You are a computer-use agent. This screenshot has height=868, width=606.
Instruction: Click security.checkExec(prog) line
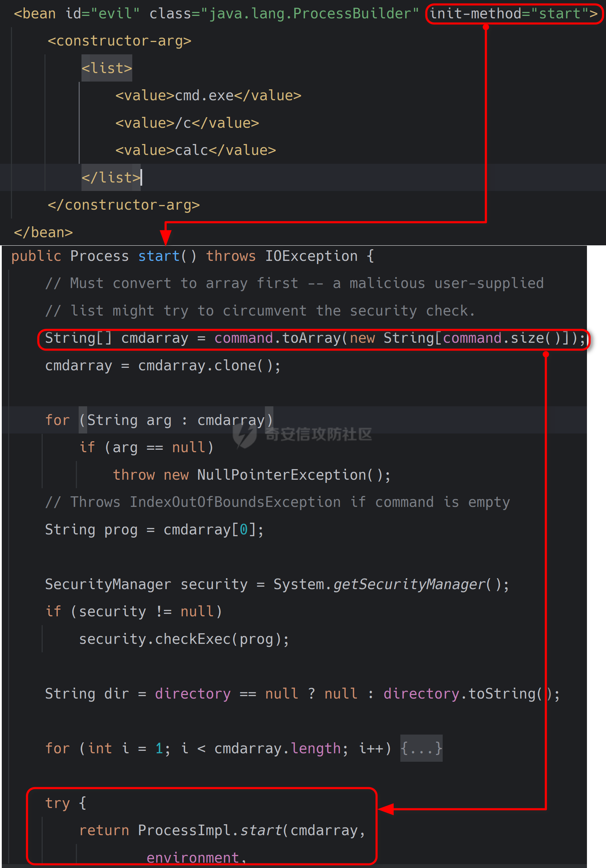click(x=184, y=639)
